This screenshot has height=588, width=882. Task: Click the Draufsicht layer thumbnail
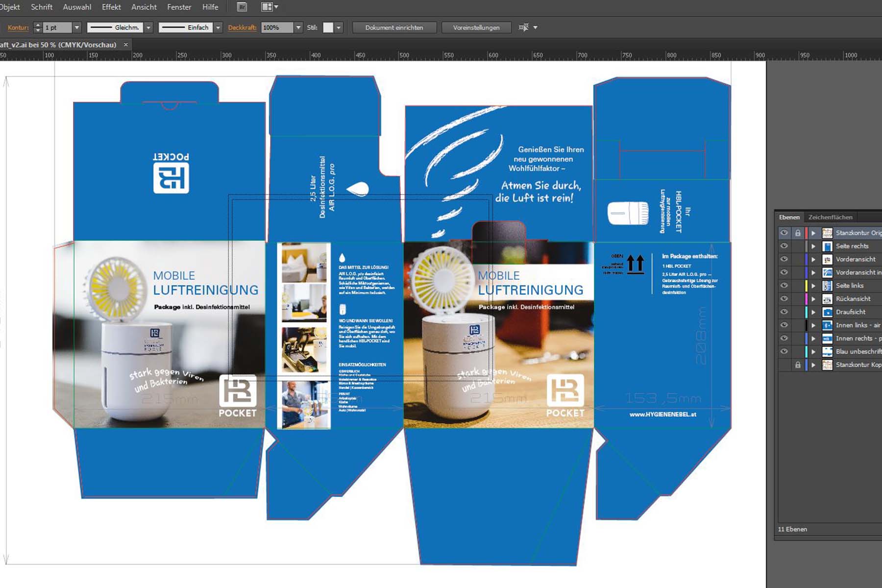(827, 312)
